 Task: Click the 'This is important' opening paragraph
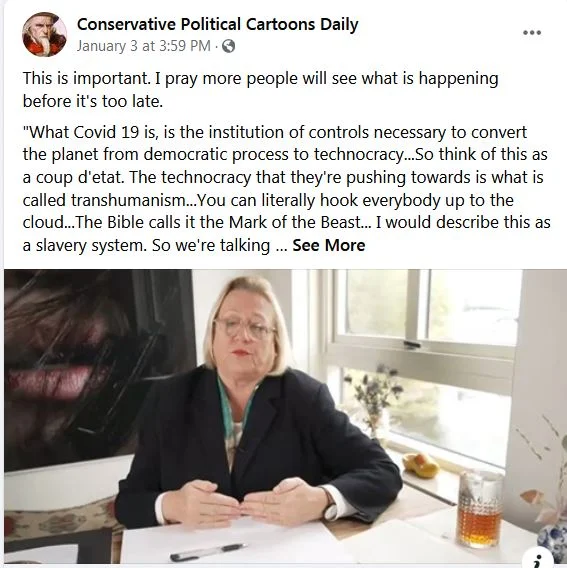coord(260,89)
